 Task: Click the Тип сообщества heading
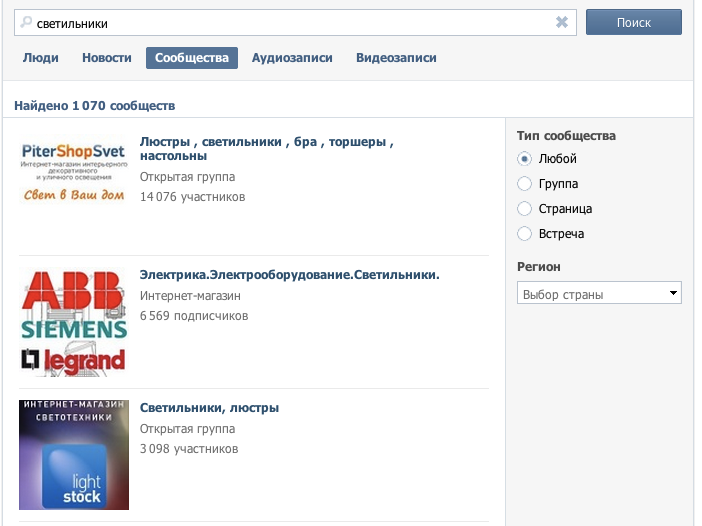pyautogui.click(x=566, y=136)
